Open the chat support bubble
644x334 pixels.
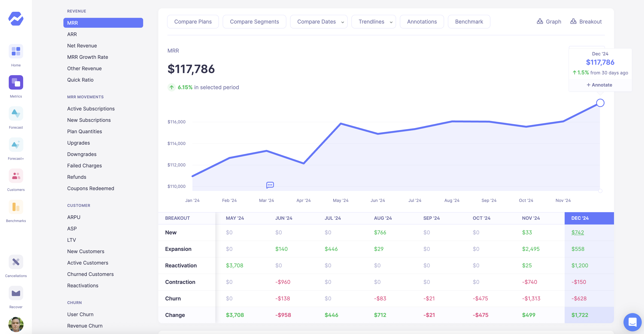tap(632, 322)
